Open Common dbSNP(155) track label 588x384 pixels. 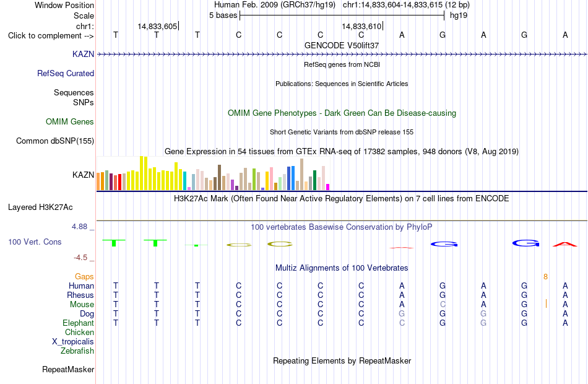click(x=54, y=141)
